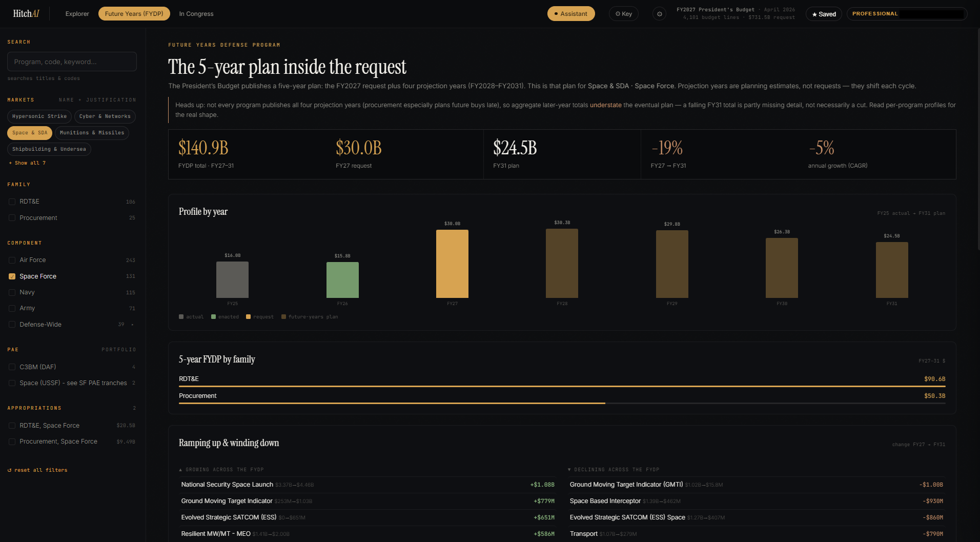Click the understate highlighted word
Screen dimensions: 980x542
point(605,105)
